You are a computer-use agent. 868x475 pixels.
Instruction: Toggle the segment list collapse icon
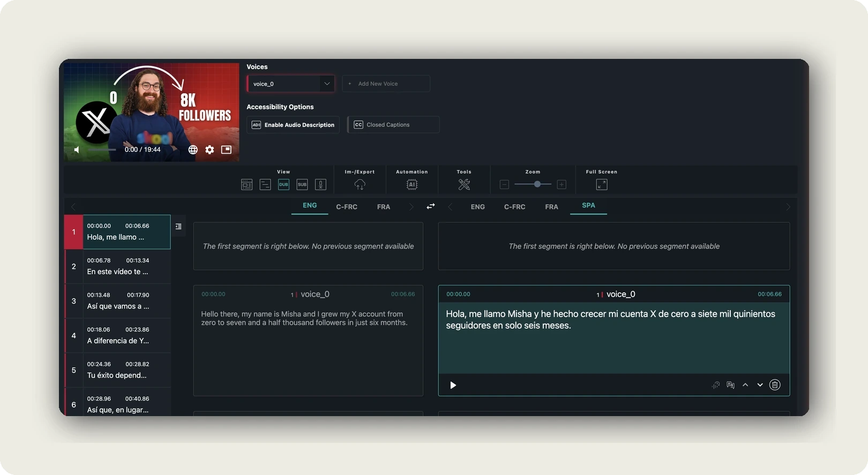(x=178, y=227)
